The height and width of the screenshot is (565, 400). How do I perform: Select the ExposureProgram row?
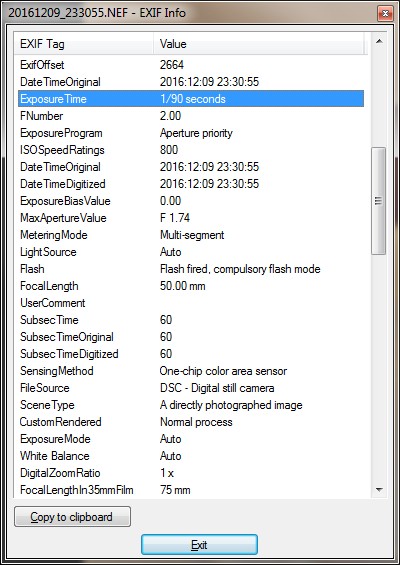tap(191, 133)
